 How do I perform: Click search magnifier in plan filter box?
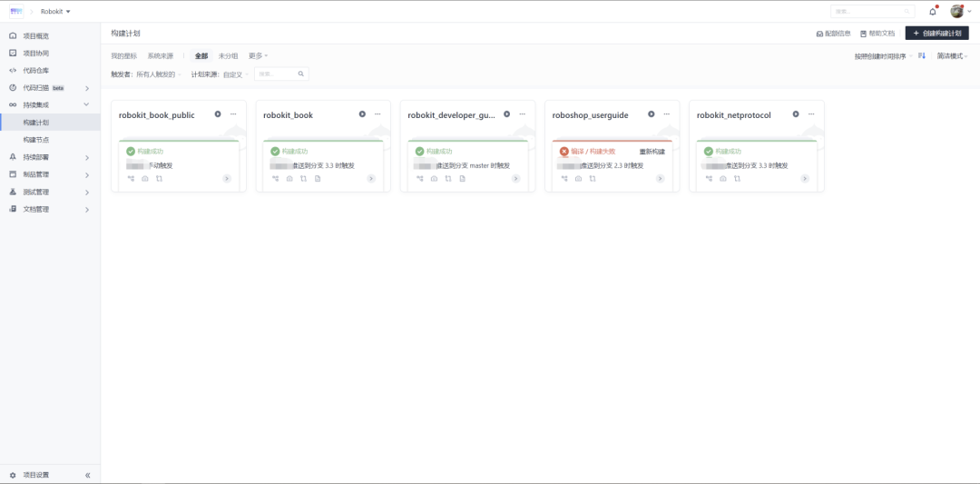[301, 74]
